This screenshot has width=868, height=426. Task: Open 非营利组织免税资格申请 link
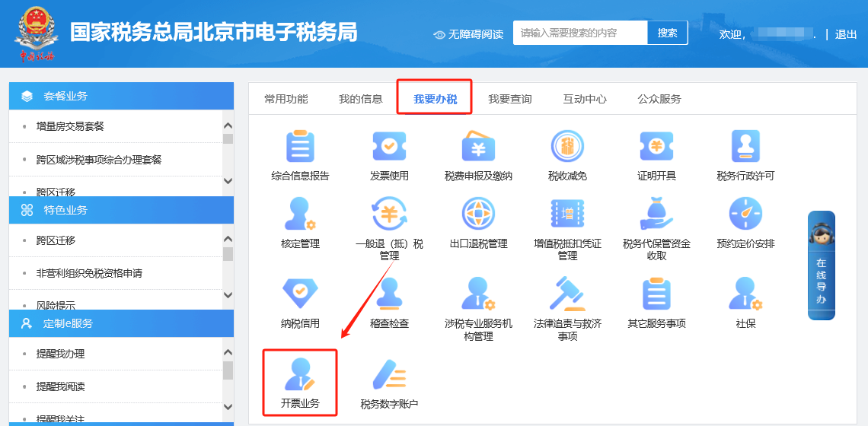pos(89,273)
